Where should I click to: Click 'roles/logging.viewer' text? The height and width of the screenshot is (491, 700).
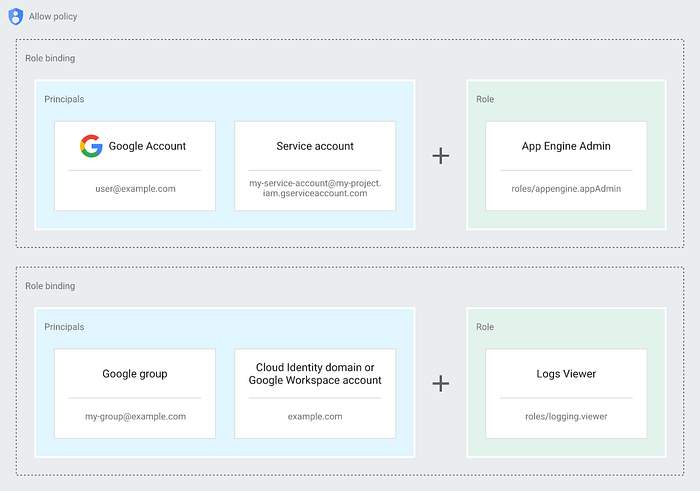coord(566,416)
